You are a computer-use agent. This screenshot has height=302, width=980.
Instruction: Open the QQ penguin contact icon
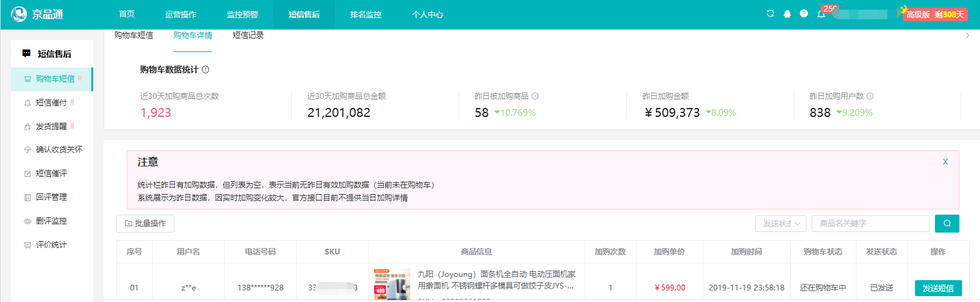787,13
